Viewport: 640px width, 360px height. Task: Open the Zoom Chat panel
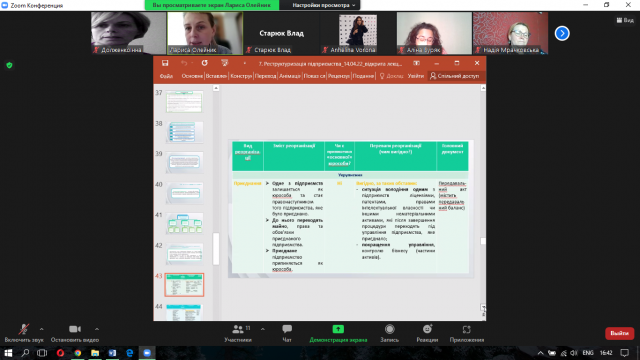(x=287, y=333)
